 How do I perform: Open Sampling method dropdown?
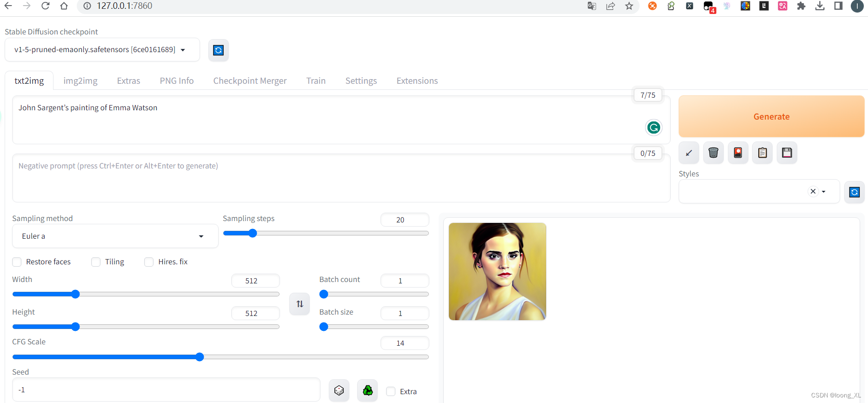[115, 236]
